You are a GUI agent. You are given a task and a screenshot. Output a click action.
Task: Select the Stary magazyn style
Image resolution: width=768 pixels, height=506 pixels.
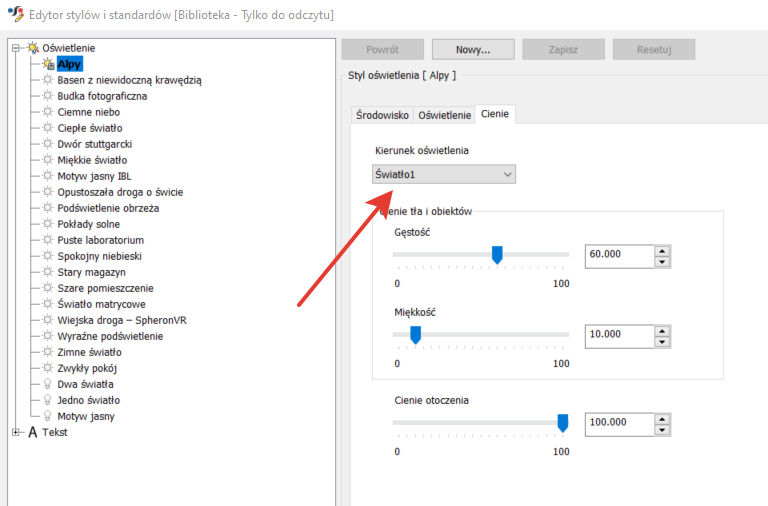click(x=91, y=272)
